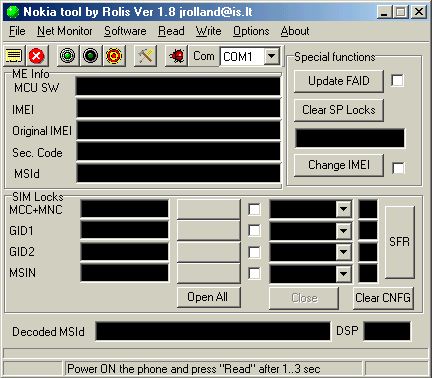Open the Net Monitor menu
432x378 pixels.
(65, 31)
